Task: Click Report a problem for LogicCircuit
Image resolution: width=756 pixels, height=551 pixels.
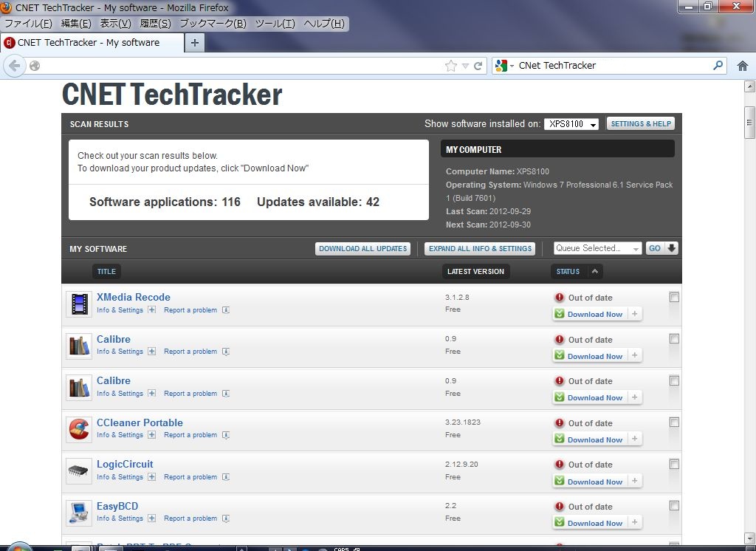Action: pyautogui.click(x=189, y=476)
